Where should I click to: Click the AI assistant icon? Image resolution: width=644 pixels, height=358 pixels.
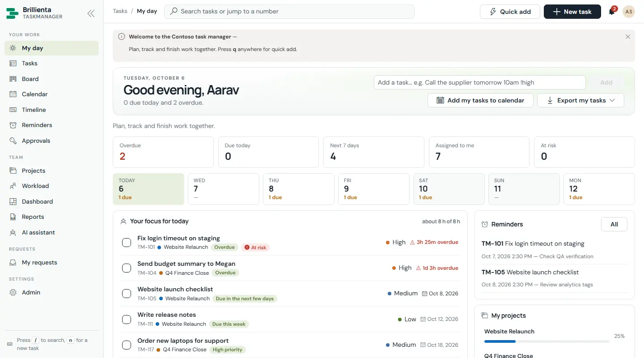pyautogui.click(x=13, y=232)
